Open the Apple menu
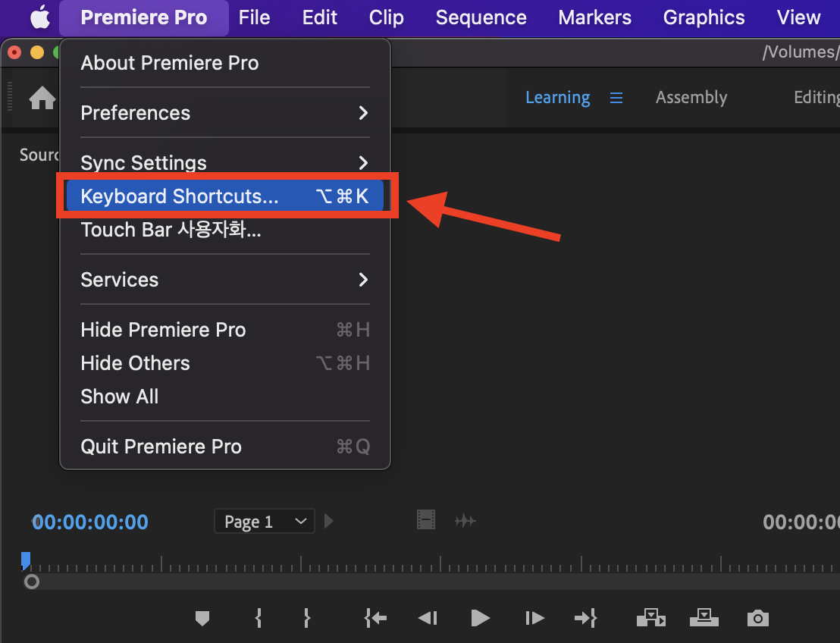Image resolution: width=840 pixels, height=643 pixels. 40,17
